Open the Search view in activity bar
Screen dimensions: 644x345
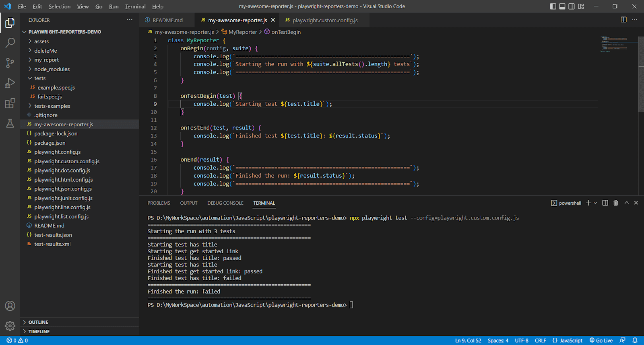(x=10, y=43)
